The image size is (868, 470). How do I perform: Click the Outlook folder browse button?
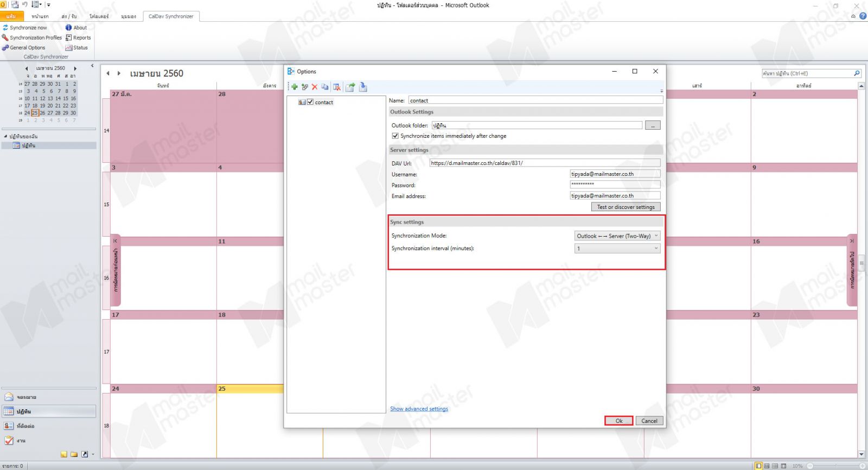point(653,125)
